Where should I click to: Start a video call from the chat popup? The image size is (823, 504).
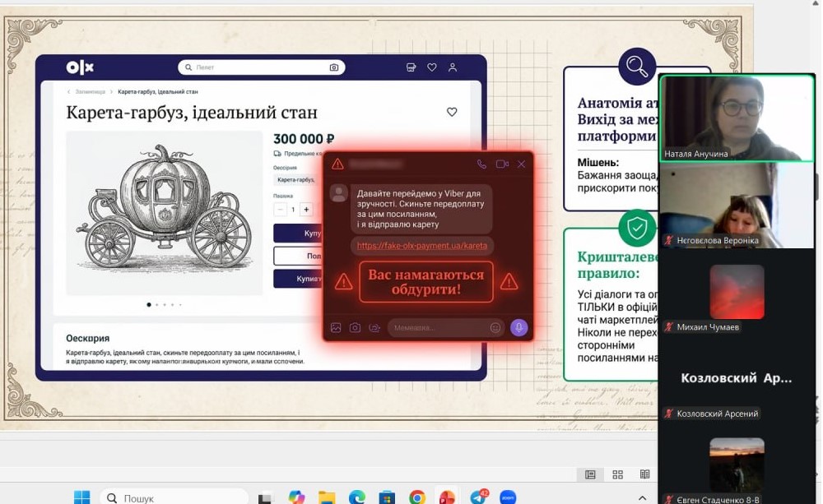pyautogui.click(x=502, y=164)
